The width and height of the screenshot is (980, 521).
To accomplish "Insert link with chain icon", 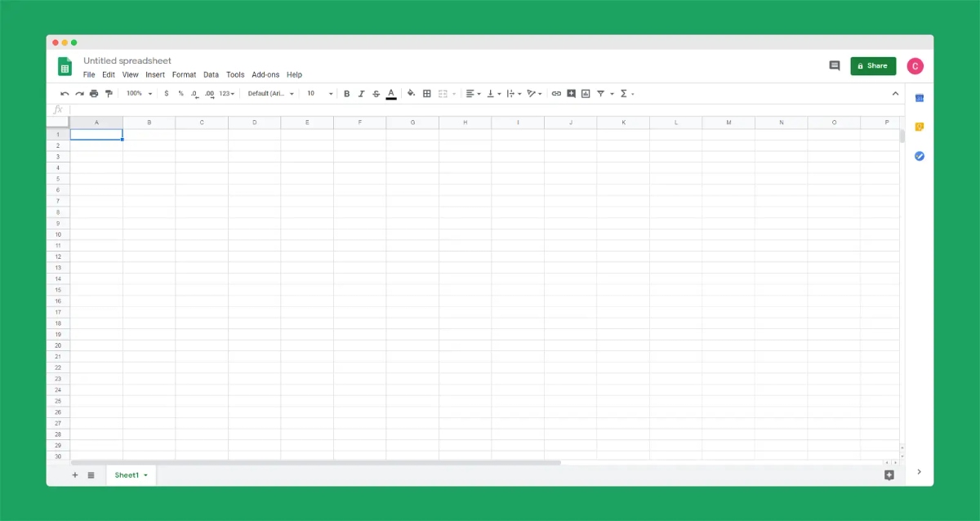I will point(556,94).
